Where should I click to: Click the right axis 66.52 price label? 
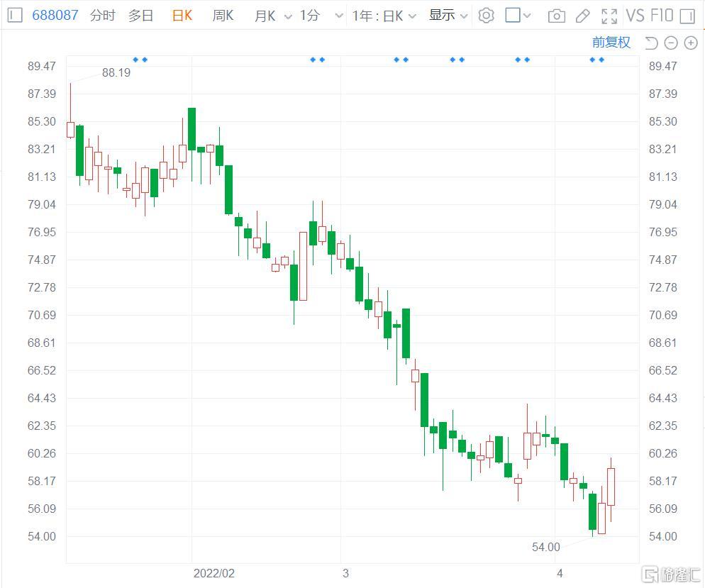[x=662, y=370]
